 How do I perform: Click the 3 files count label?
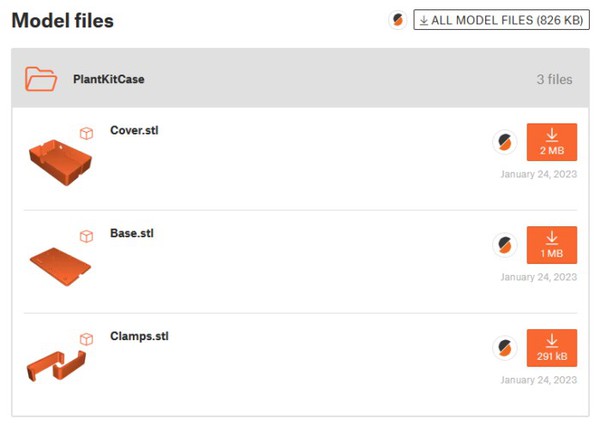pos(554,79)
